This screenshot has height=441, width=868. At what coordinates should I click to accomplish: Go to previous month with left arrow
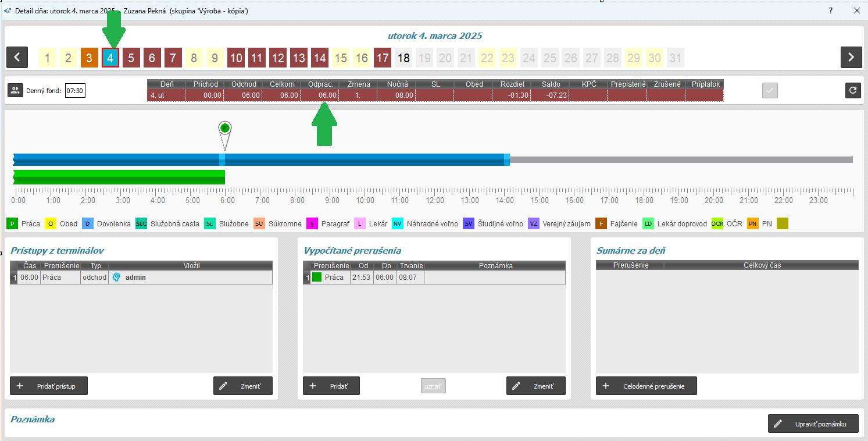[x=17, y=57]
